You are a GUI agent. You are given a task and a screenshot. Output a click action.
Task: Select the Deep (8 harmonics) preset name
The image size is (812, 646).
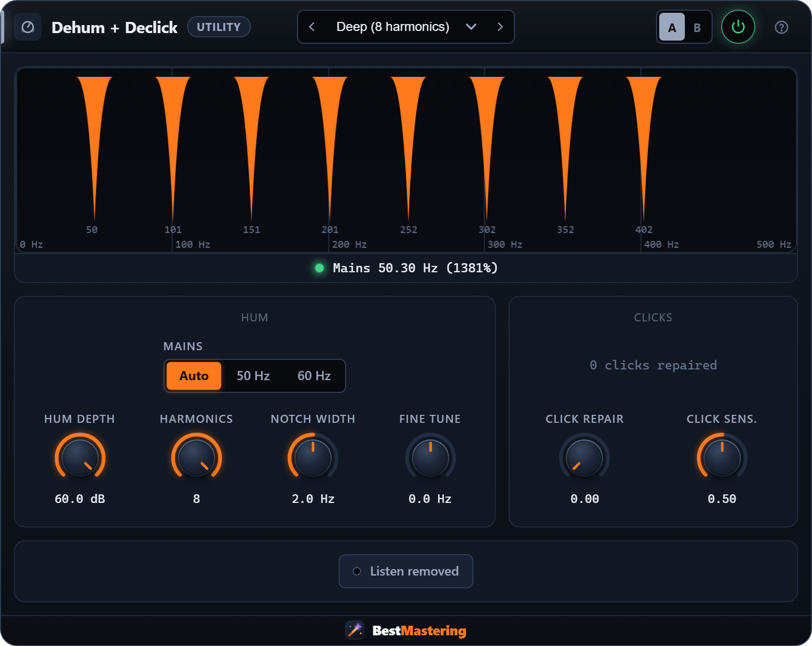coord(393,27)
